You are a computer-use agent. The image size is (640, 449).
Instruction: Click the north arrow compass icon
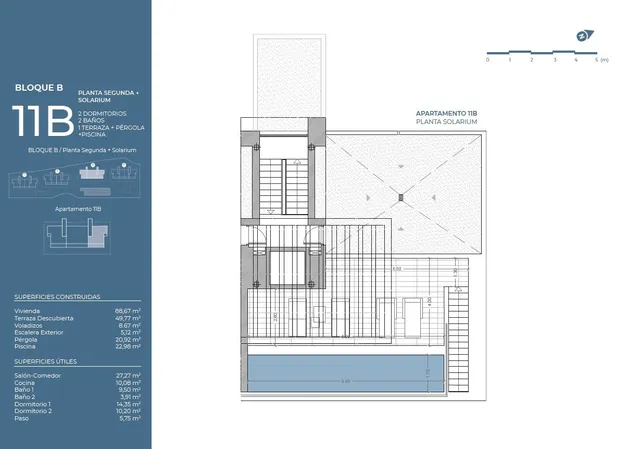pyautogui.click(x=585, y=37)
